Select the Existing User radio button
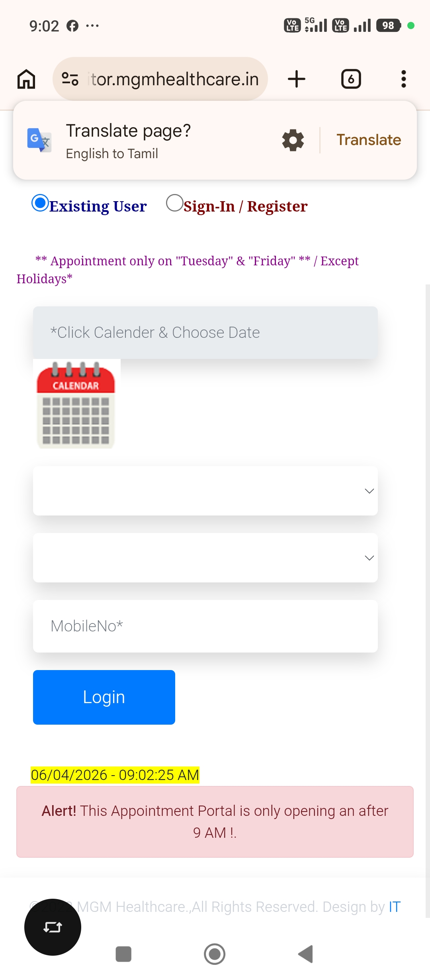The image size is (430, 980). (x=40, y=203)
